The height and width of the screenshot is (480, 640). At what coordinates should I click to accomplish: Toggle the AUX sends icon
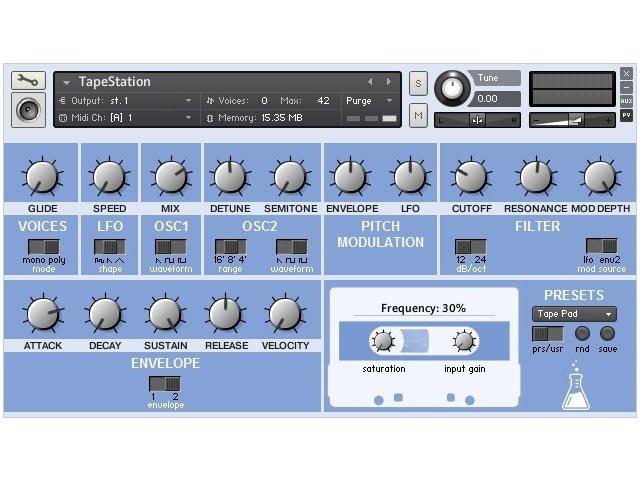coord(626,102)
